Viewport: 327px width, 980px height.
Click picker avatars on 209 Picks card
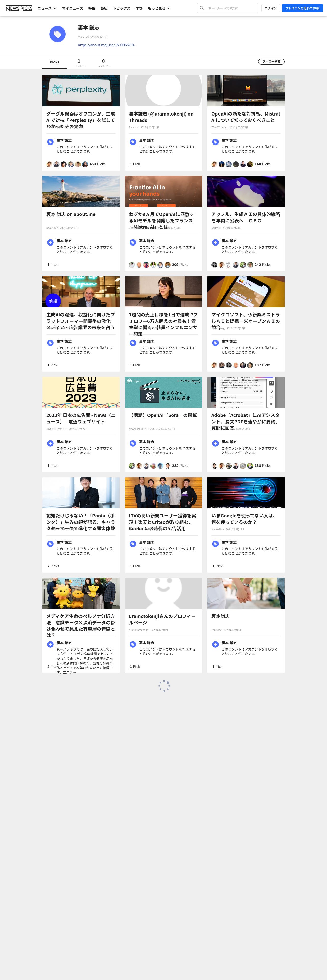(x=149, y=265)
